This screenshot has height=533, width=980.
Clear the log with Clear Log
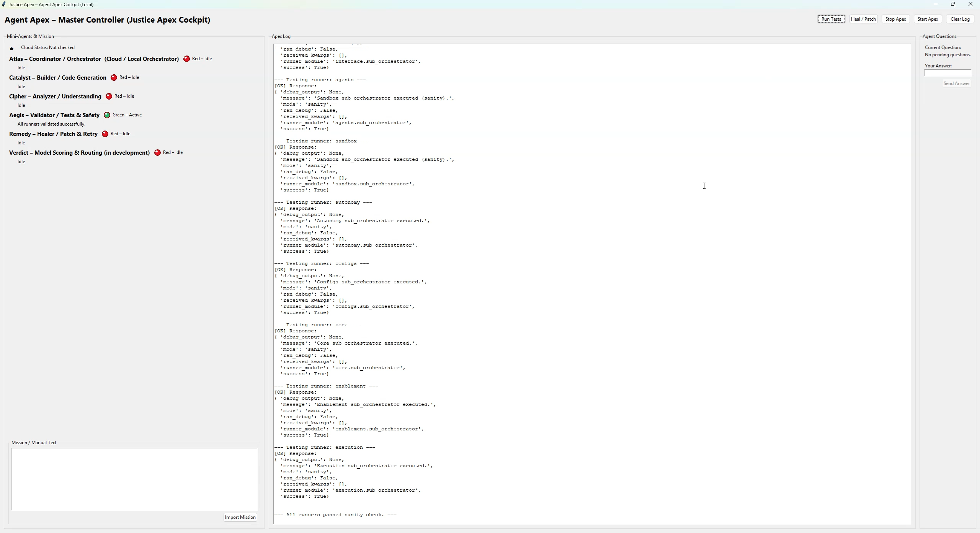[960, 19]
